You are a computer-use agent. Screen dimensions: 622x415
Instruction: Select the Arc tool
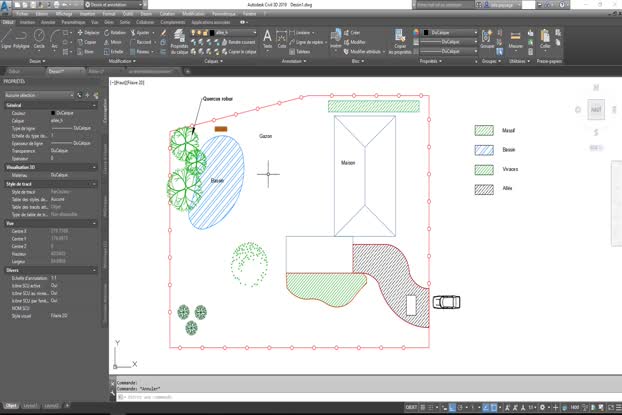[55, 39]
